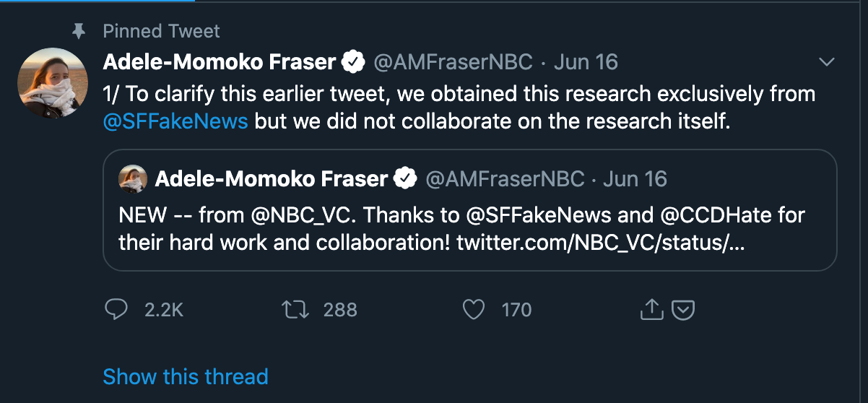
Task: Open the Show this thread link
Action: pos(186,376)
